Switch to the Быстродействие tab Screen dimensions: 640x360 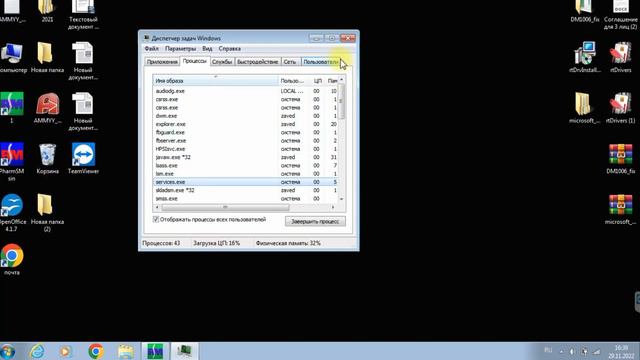tap(258, 62)
